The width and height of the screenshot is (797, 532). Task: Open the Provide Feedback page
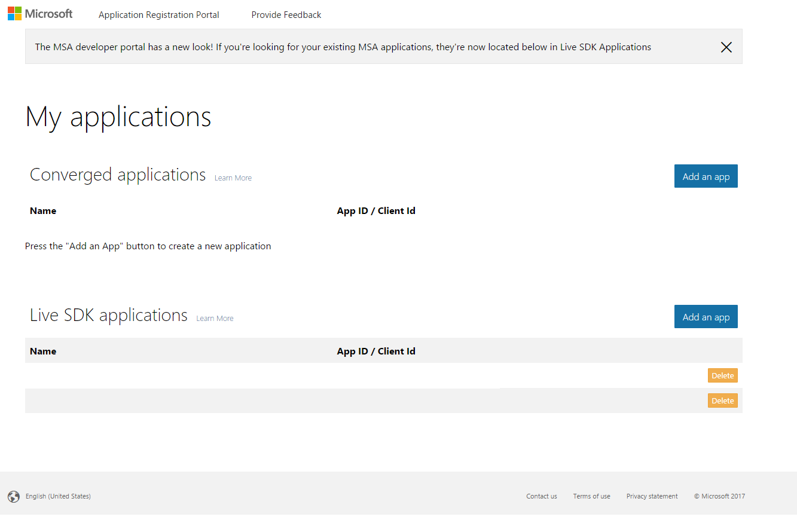[286, 15]
